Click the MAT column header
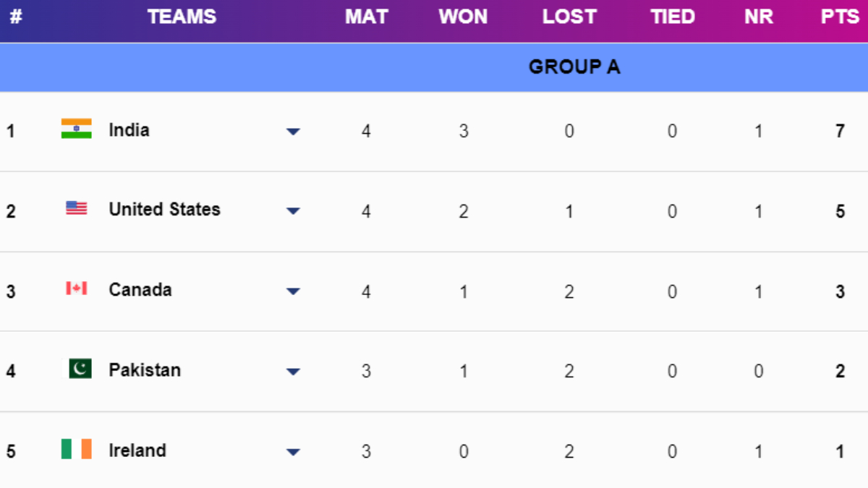This screenshot has width=868, height=488. pos(366,17)
